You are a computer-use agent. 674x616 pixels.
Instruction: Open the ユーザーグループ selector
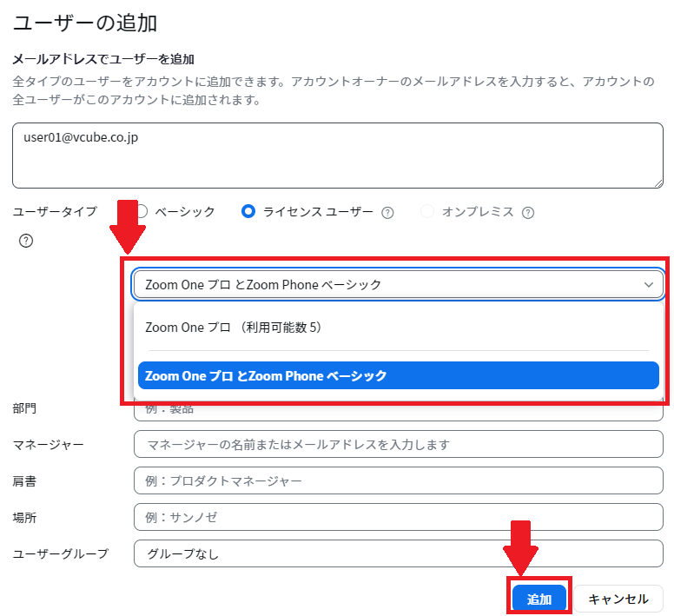click(x=398, y=553)
